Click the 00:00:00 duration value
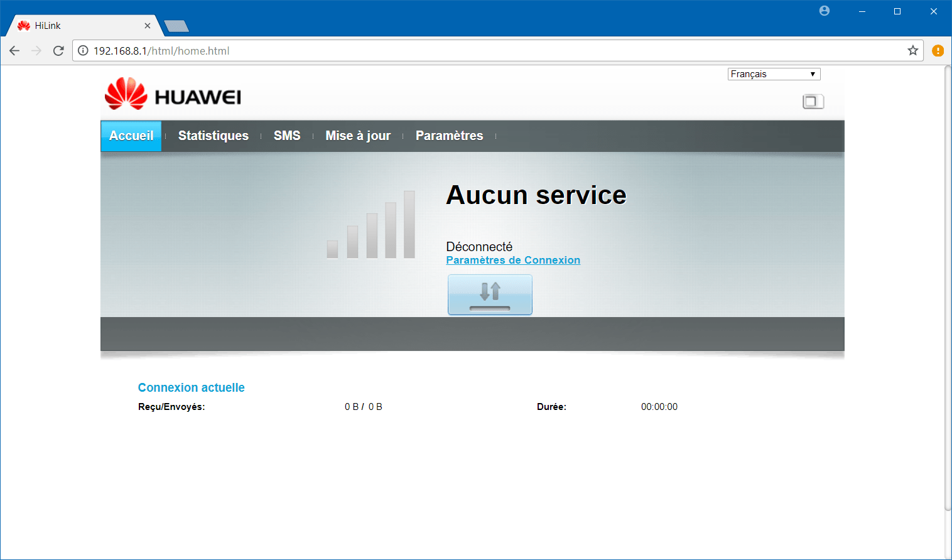952x560 pixels. (x=659, y=407)
